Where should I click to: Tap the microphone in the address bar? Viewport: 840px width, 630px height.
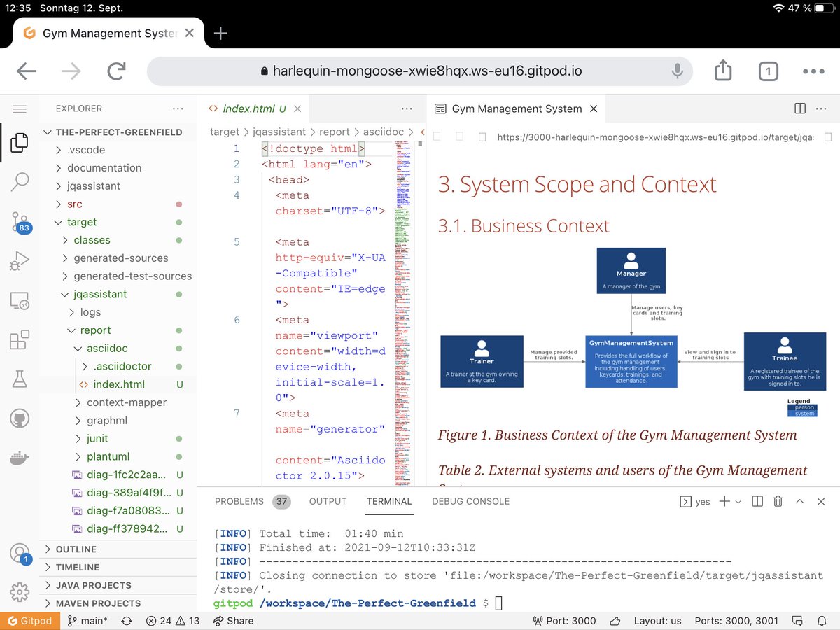[x=677, y=71]
